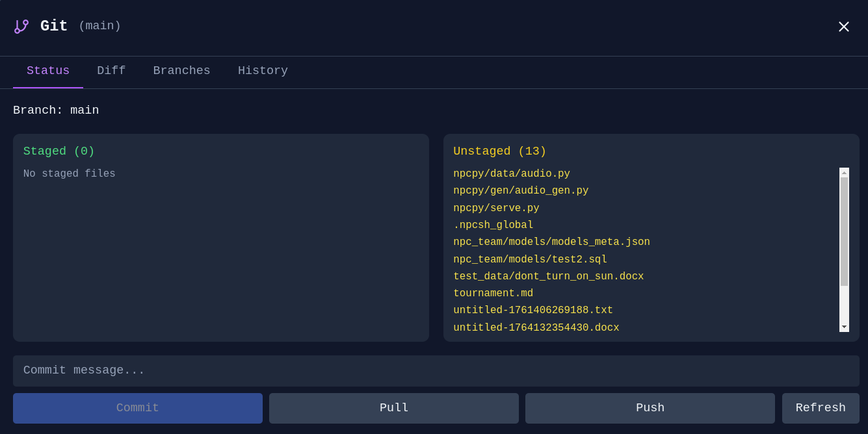Image resolution: width=868 pixels, height=434 pixels.
Task: Select the test2.sql unstaged file
Action: pos(530,259)
